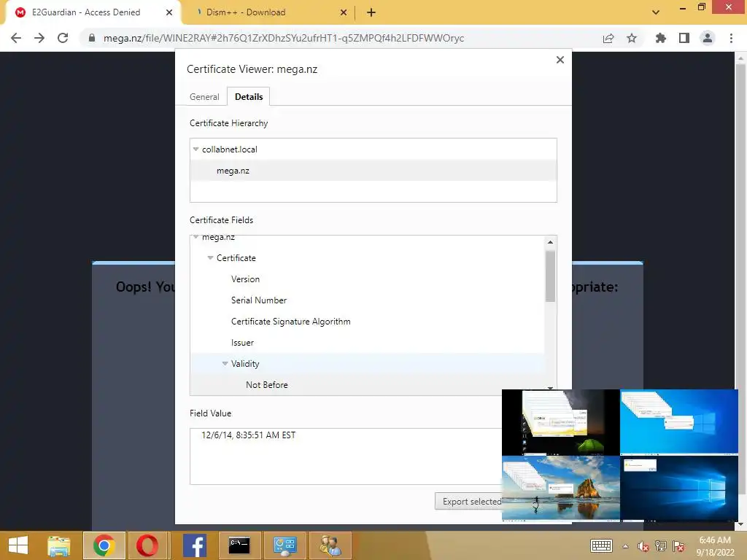Open the touch keyboard tray icon
Image resolution: width=747 pixels, height=560 pixels.
601,545
